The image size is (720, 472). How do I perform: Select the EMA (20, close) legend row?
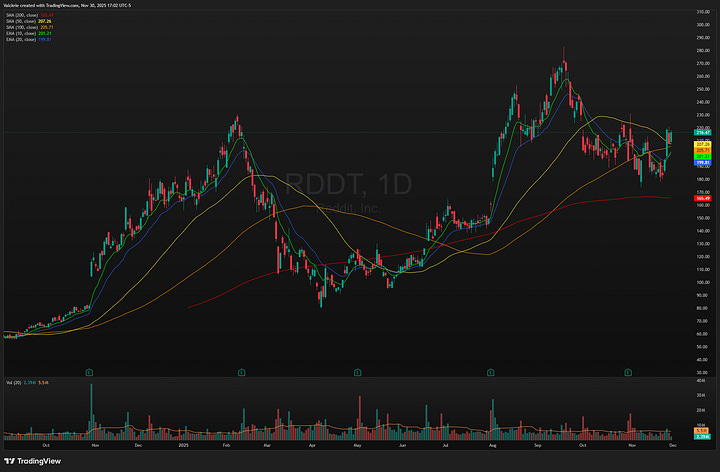tap(28, 39)
